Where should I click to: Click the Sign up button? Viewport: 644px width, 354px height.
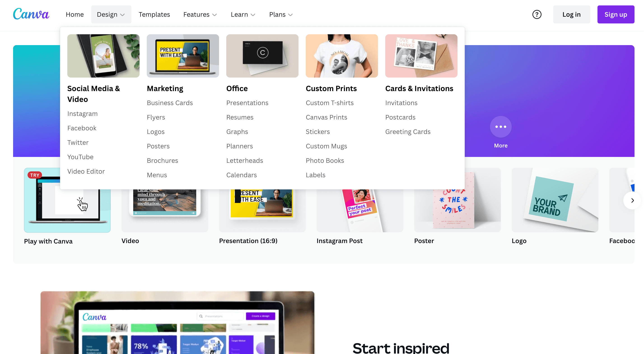click(616, 14)
